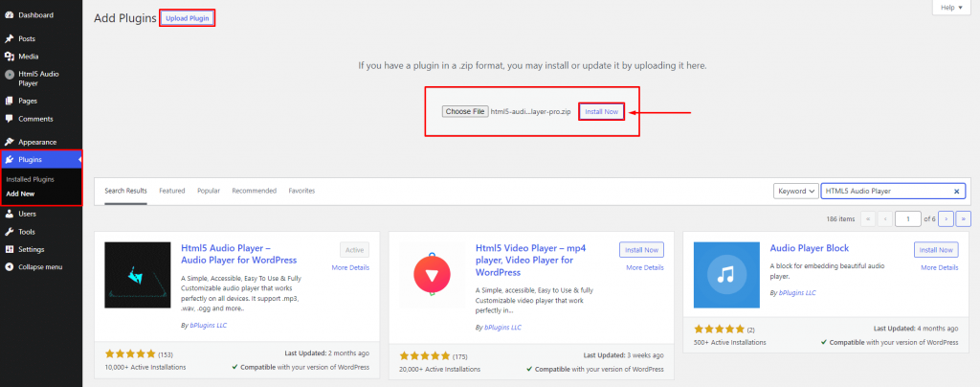The height and width of the screenshot is (387, 980).
Task: Click the Upload Plugin button
Action: click(x=188, y=18)
